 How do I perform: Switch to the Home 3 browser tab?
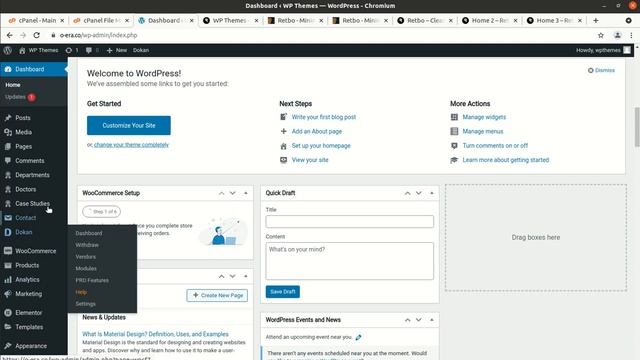[x=554, y=20]
